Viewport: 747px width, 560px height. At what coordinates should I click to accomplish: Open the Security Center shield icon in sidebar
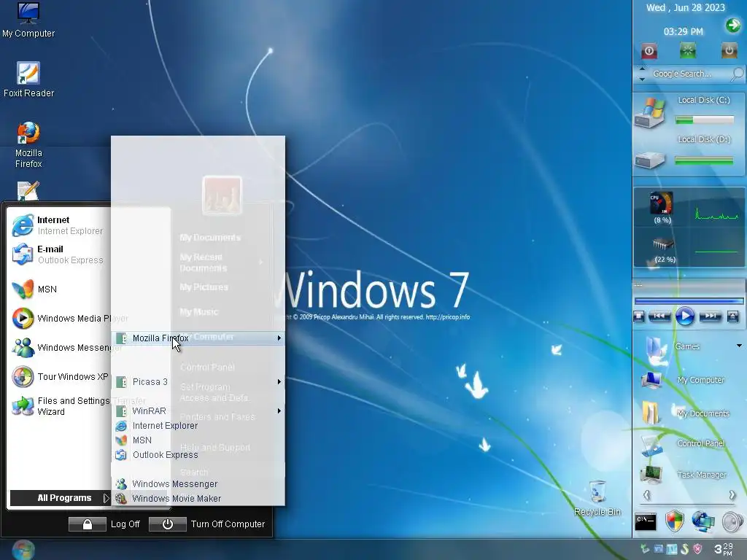pos(675,521)
